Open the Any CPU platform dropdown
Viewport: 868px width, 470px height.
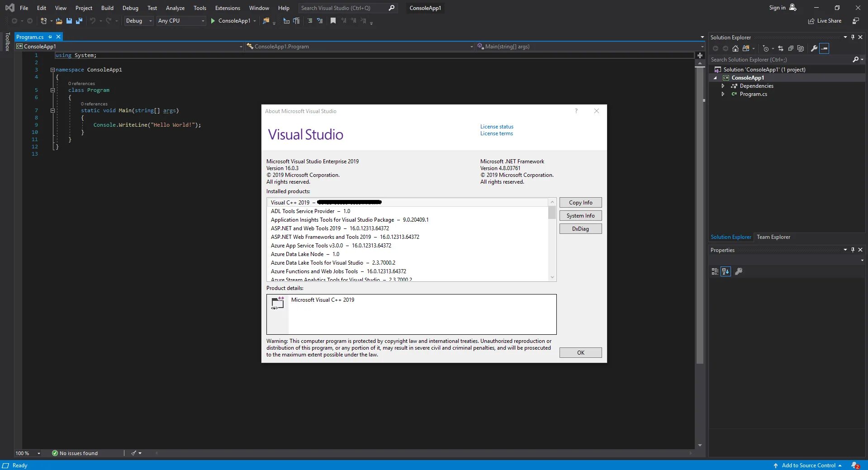coord(181,21)
